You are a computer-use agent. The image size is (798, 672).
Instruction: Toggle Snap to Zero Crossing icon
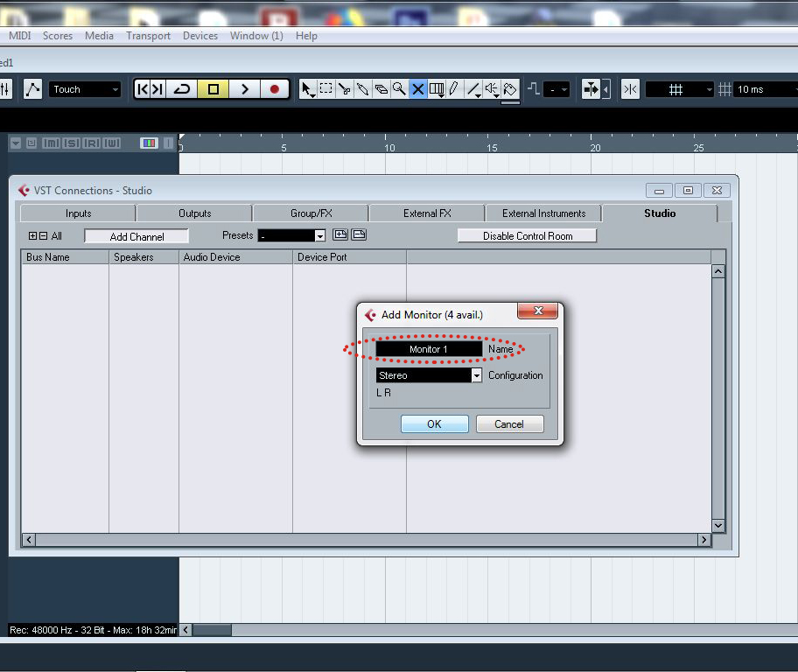coord(534,89)
